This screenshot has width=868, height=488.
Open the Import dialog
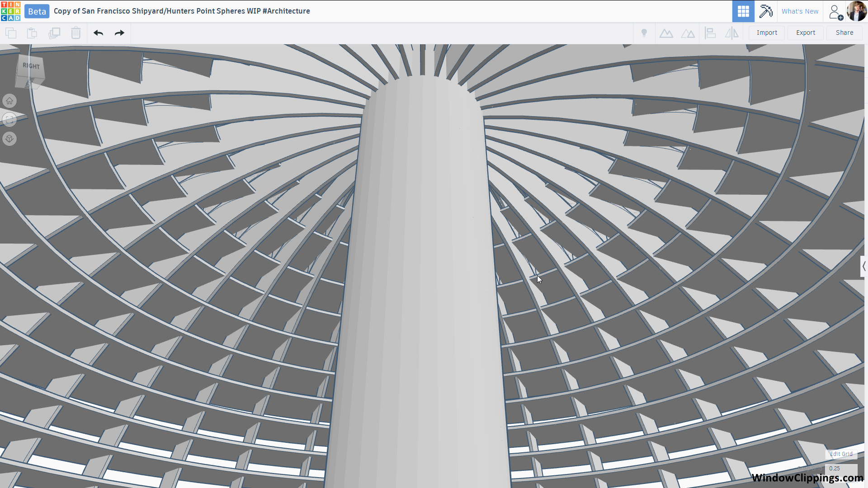click(767, 33)
